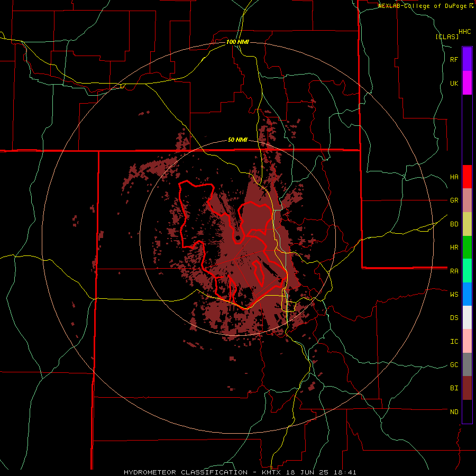Click the DS white legend swatch
The image size is (476, 476).
click(467, 317)
